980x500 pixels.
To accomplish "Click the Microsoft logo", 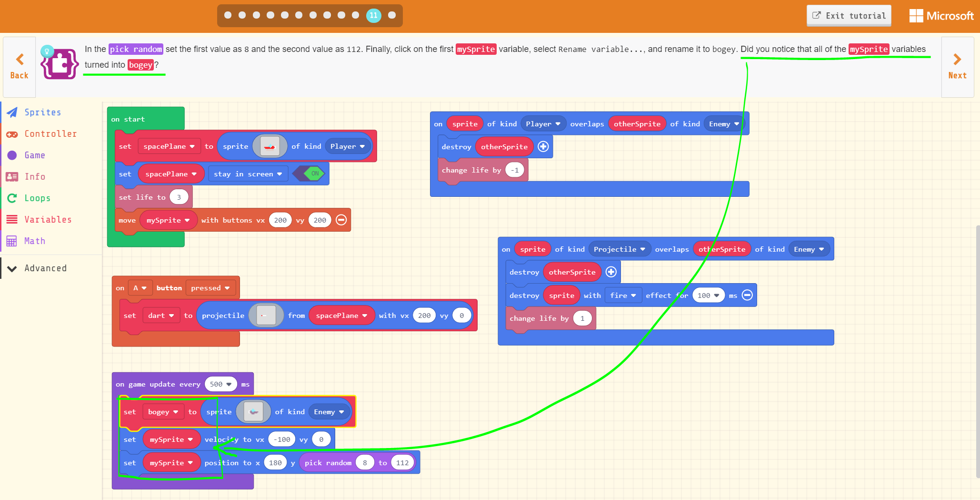I will (x=941, y=16).
